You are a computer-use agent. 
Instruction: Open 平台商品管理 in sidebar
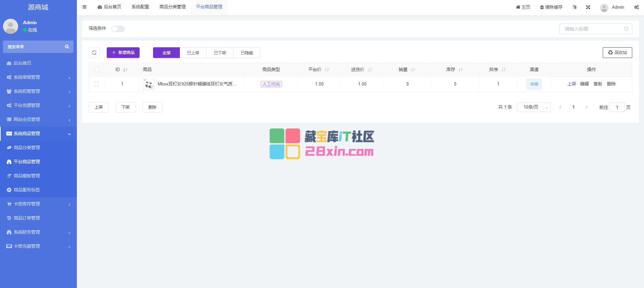coord(38,162)
